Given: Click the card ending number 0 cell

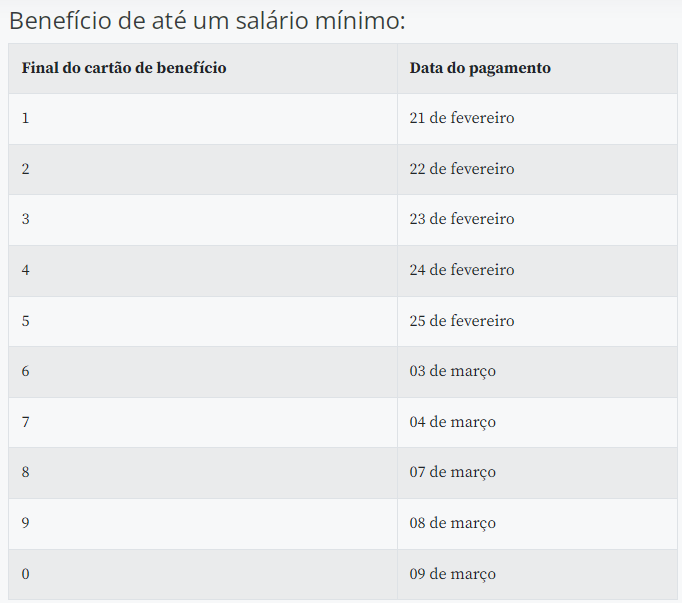Looking at the screenshot, I should [x=26, y=574].
